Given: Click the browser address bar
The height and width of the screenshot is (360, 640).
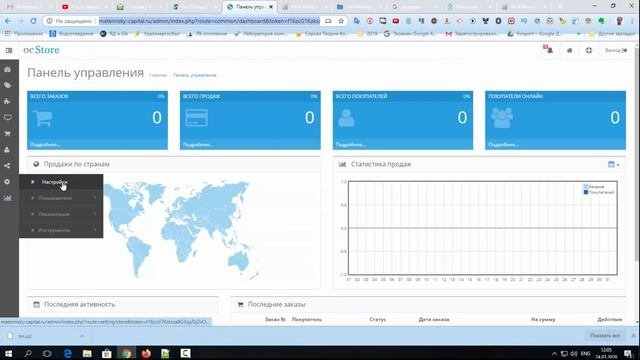Looking at the screenshot, I should click(x=209, y=21).
